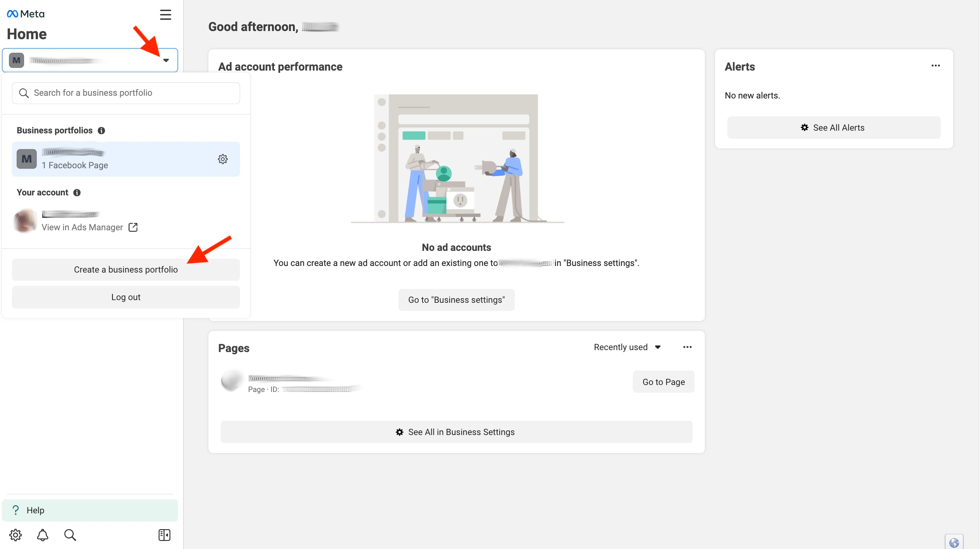980x549 pixels.
Task: Click the question mark icon beside Help
Action: [16, 511]
